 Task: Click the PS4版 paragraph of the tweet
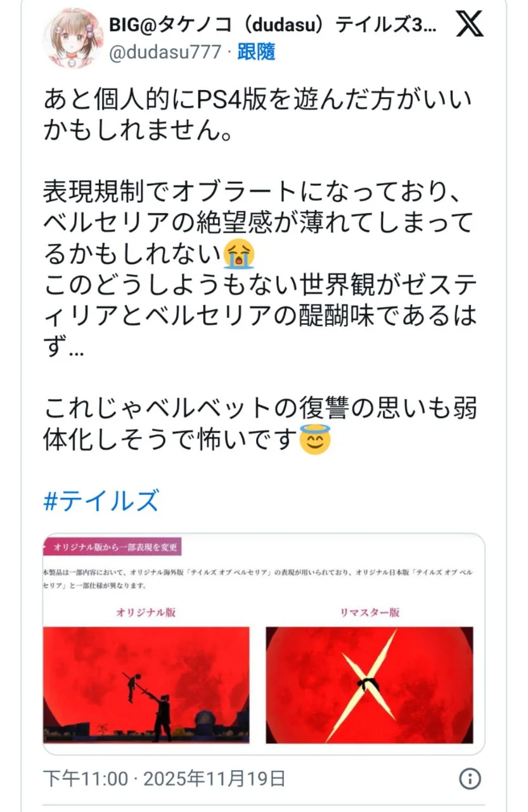[258, 115]
